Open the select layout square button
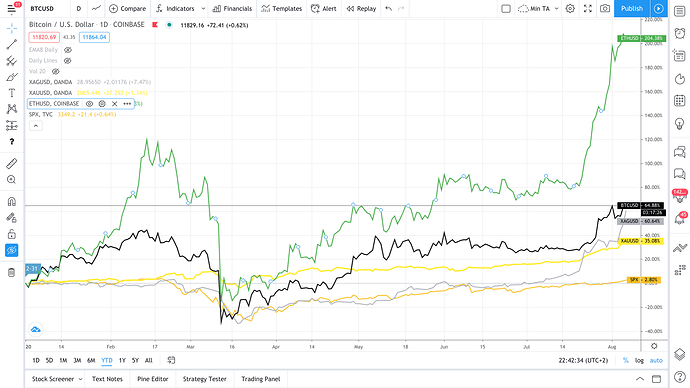The height and width of the screenshot is (388, 690). coord(506,8)
